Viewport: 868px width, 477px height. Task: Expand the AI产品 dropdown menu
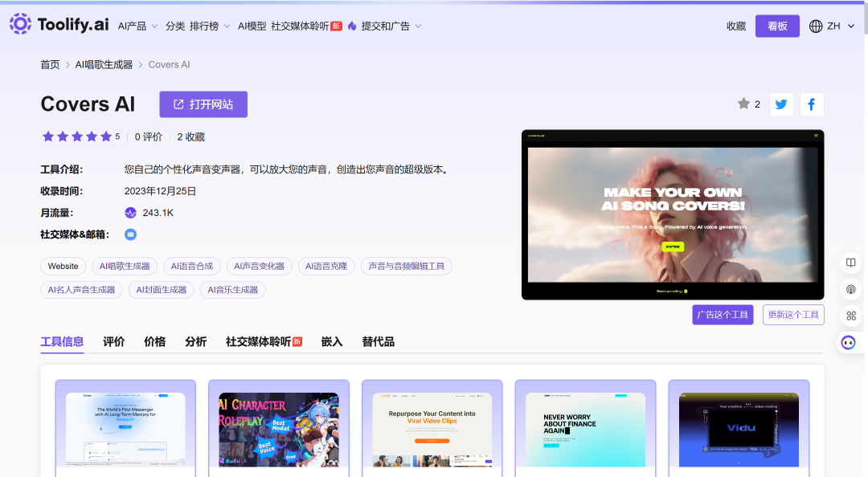pos(138,26)
